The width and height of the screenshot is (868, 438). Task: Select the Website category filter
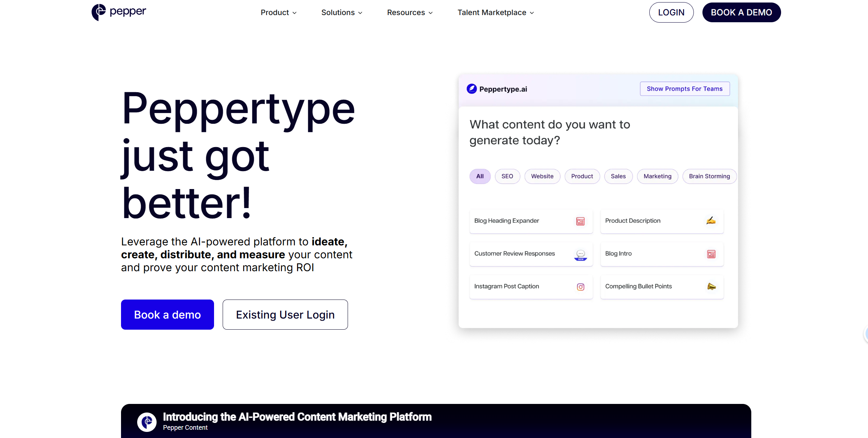[x=542, y=176]
